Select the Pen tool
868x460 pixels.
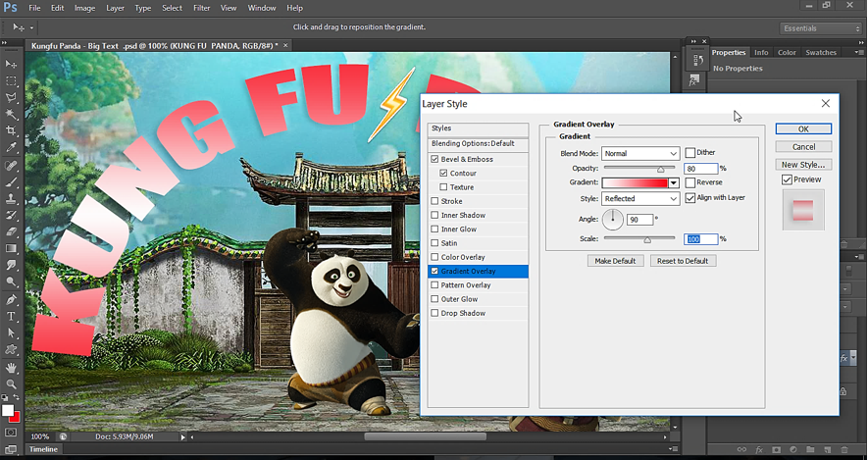[11, 300]
